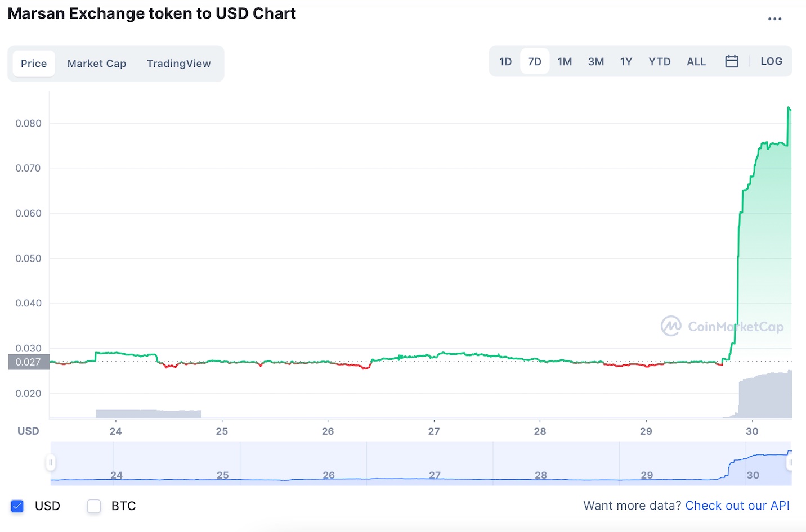806x532 pixels.
Task: Select the Price tab
Action: click(x=33, y=63)
